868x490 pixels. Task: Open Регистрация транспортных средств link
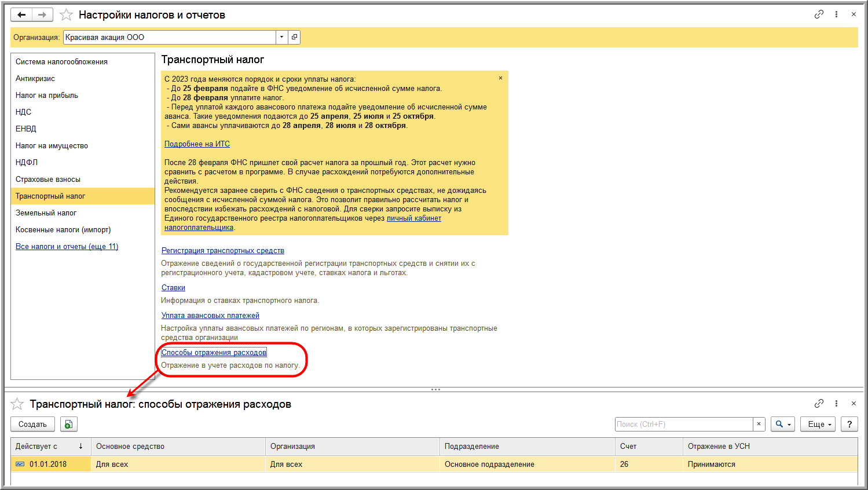coord(223,250)
